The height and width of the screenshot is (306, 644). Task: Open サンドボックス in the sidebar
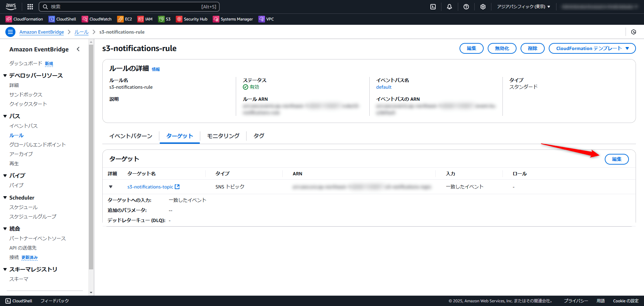[26, 95]
